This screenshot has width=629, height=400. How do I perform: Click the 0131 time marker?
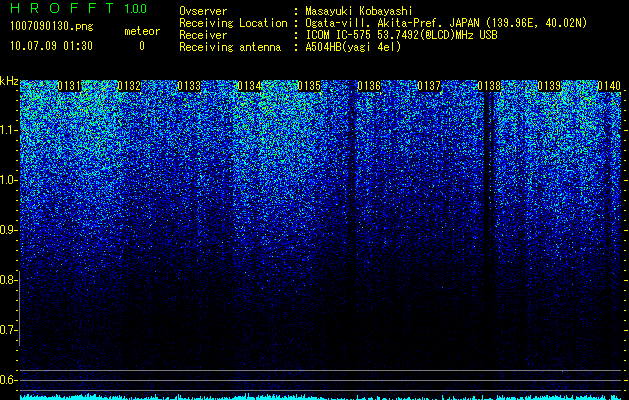pyautogui.click(x=69, y=86)
